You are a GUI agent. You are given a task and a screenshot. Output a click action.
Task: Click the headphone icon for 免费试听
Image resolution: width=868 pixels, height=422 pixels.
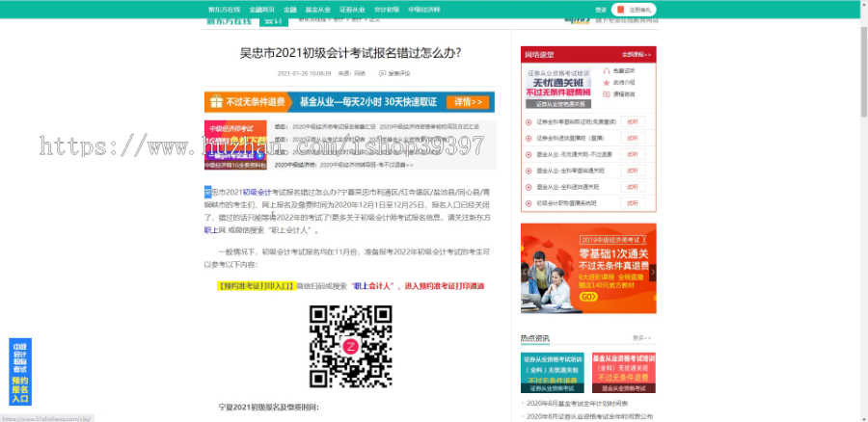pos(607,70)
